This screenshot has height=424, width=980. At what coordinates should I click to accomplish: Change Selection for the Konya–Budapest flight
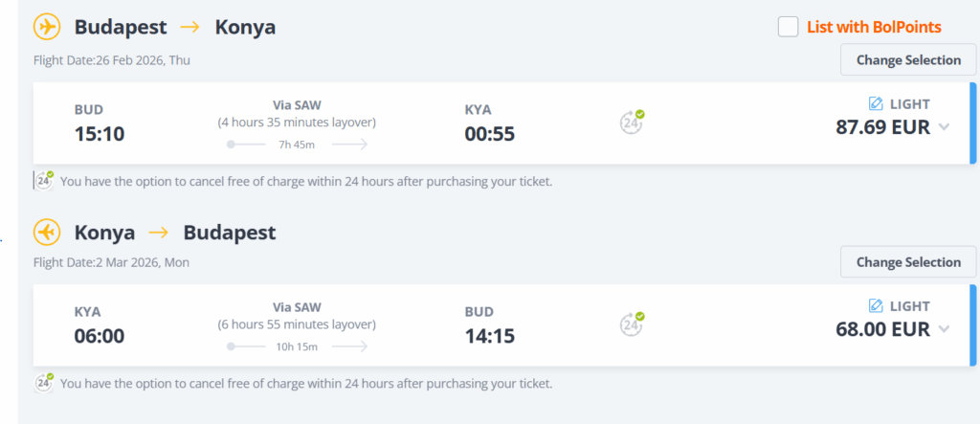(908, 262)
